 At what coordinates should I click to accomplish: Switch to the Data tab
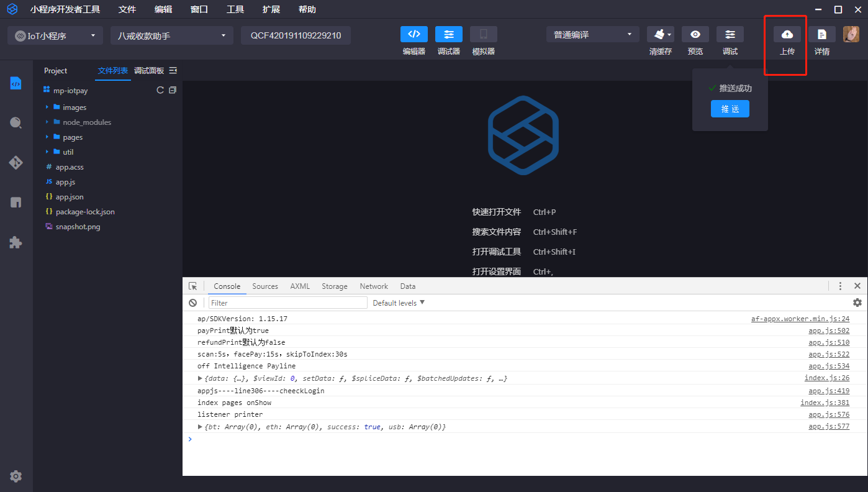(x=408, y=286)
